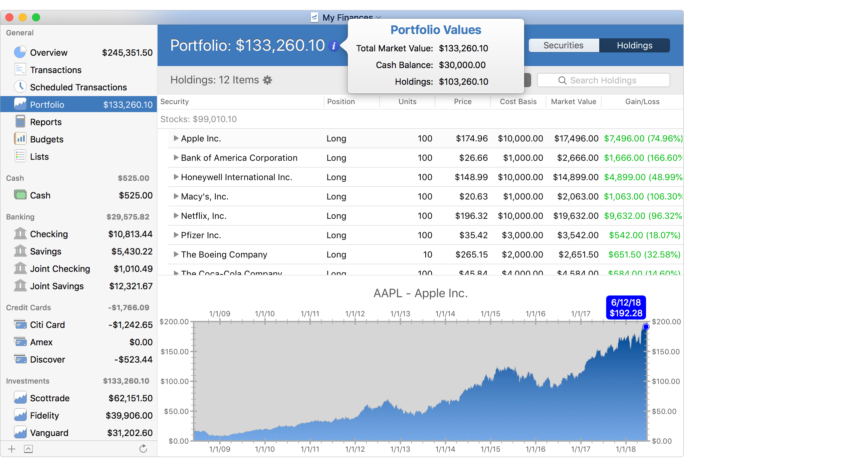Click the blue chart marker at 6/12/18
The height and width of the screenshot is (467, 868).
[646, 327]
